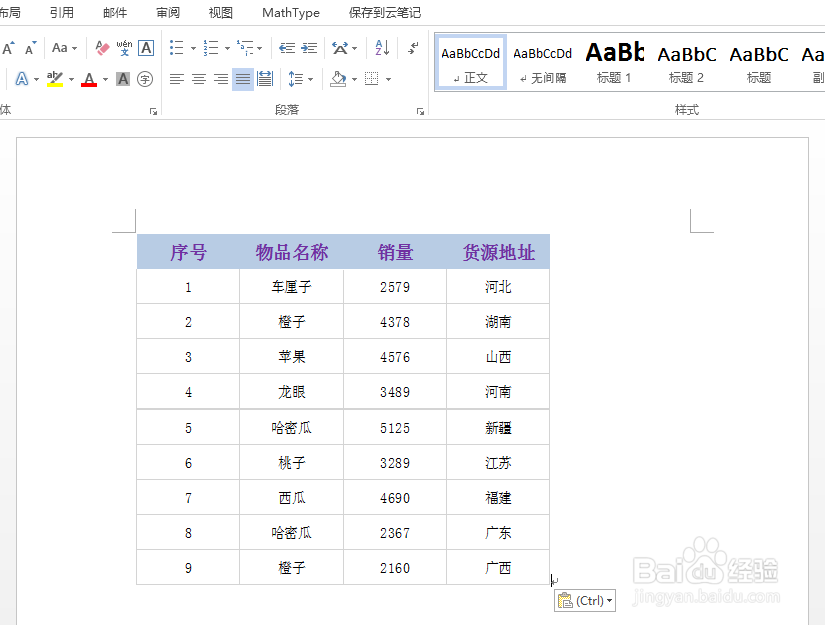Expand the Borders dropdown arrow

388,79
